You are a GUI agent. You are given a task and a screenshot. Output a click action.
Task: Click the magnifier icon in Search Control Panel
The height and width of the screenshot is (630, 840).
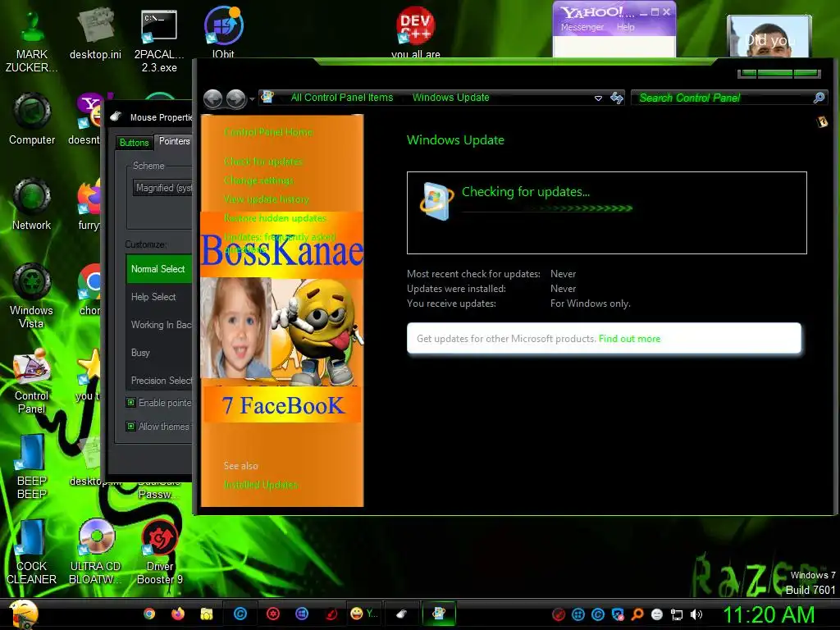click(x=819, y=98)
